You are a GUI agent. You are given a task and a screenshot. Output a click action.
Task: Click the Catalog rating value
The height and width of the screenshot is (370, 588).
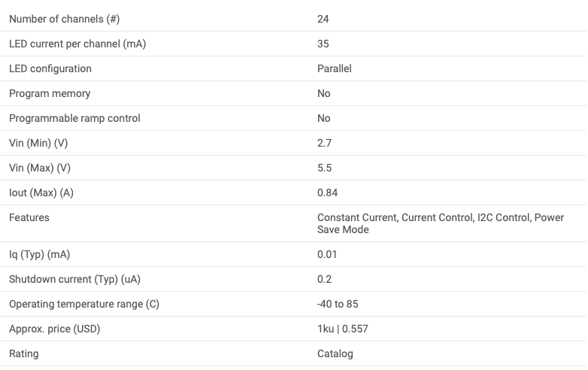(x=335, y=353)
